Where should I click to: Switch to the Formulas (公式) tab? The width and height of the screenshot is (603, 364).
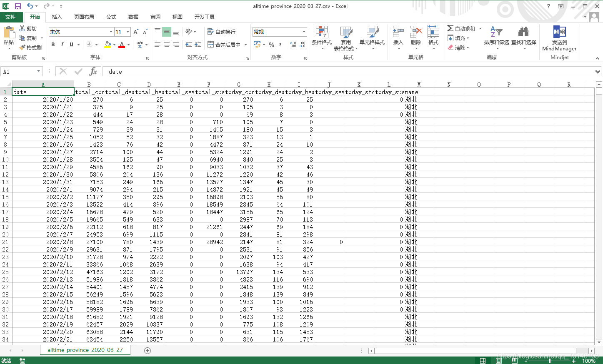point(111,17)
